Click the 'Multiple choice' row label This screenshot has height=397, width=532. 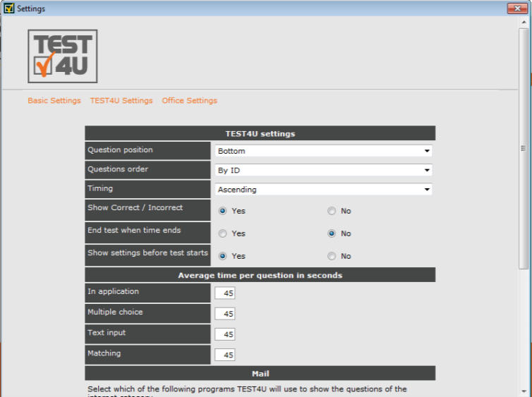[x=115, y=312]
